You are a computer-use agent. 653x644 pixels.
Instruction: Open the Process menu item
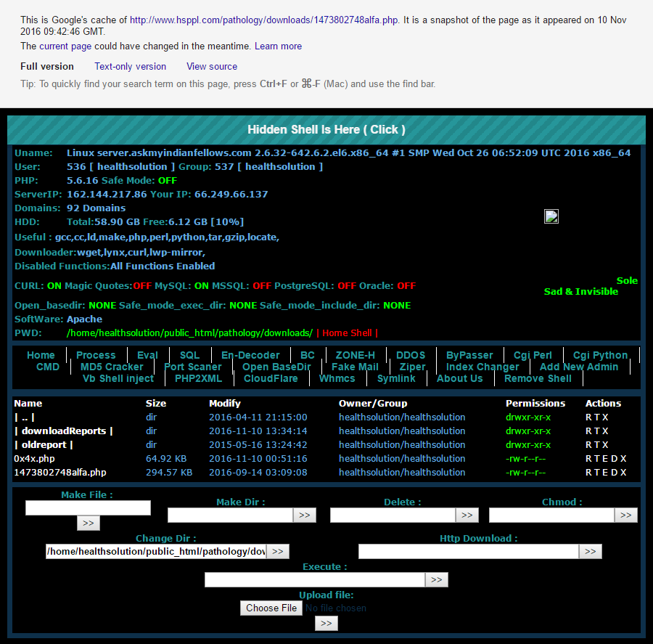(x=96, y=355)
